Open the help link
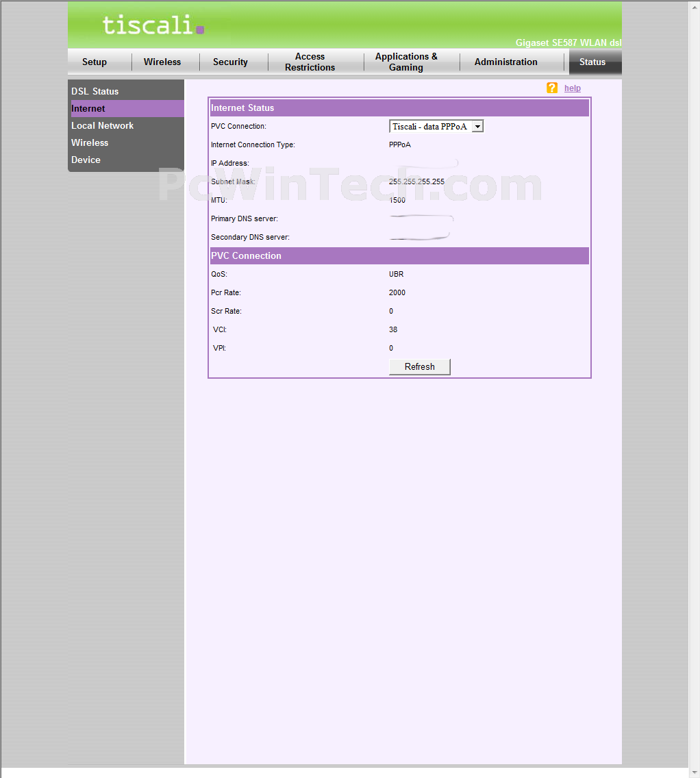The width and height of the screenshot is (700, 778). (572, 88)
